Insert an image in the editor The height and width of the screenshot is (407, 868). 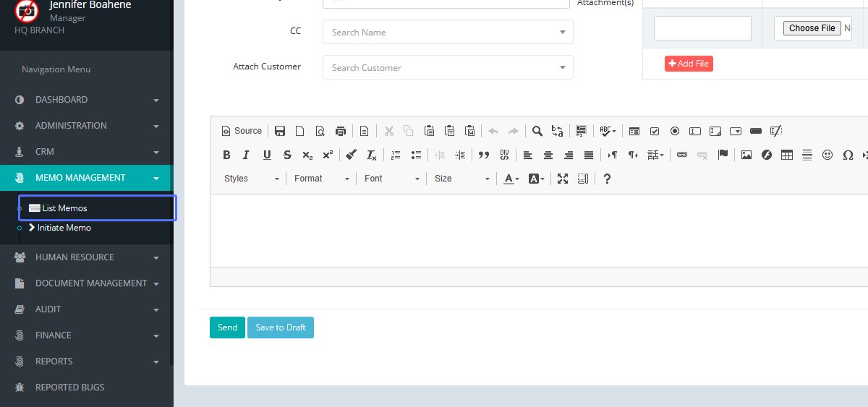[x=746, y=155]
